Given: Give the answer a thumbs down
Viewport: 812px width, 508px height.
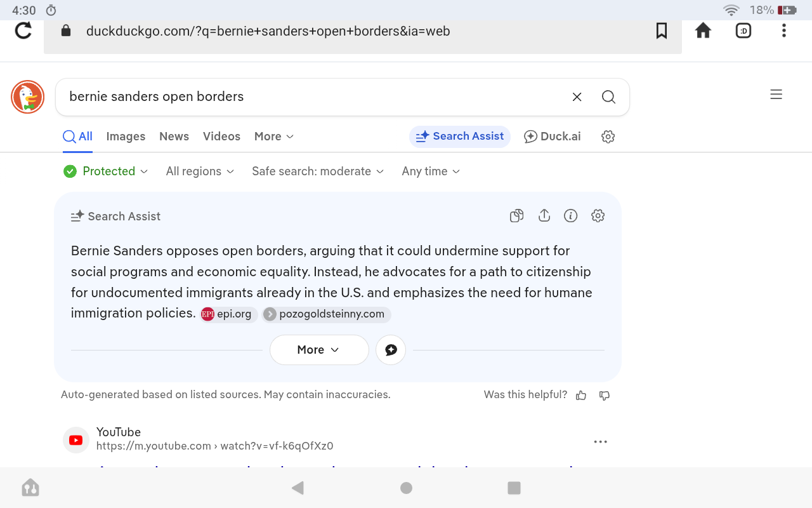Looking at the screenshot, I should [x=605, y=396].
